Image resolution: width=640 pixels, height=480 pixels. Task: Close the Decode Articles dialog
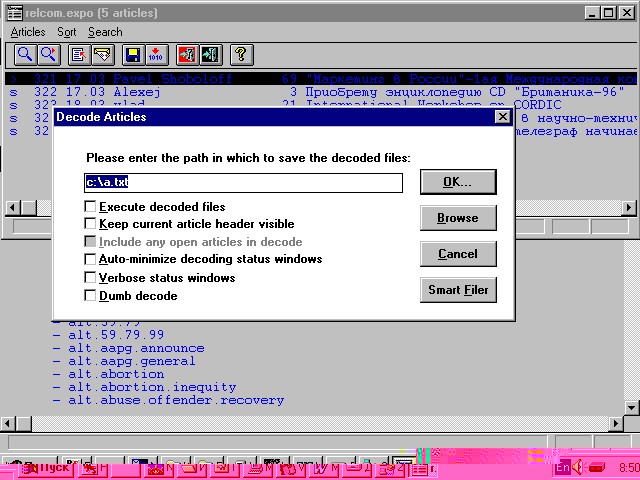click(502, 117)
